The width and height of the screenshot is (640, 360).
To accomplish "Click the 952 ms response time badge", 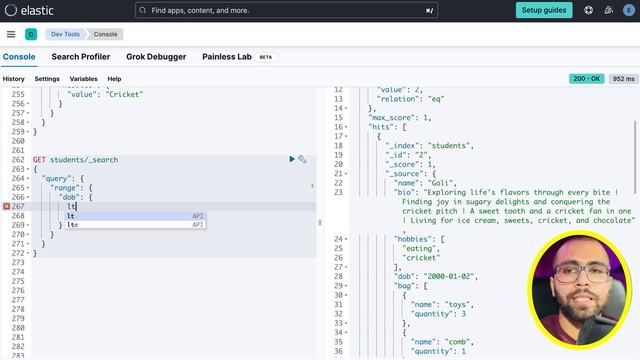I will pos(623,79).
